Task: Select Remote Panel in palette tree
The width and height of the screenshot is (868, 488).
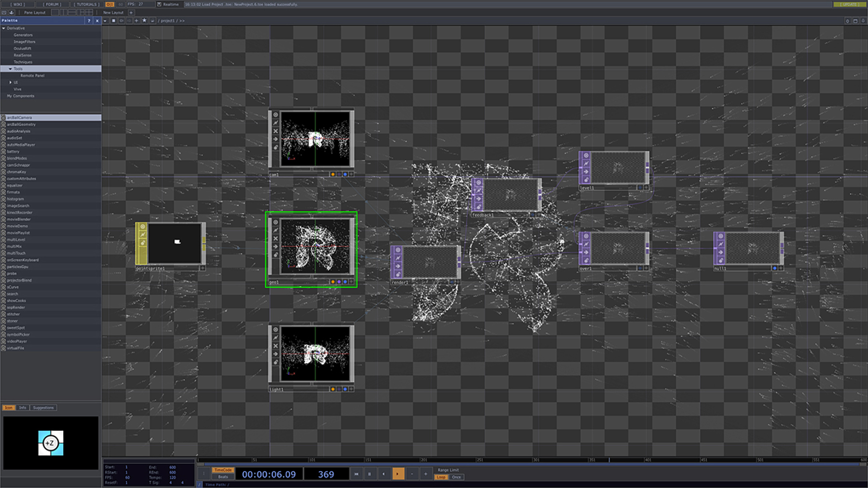Action: 32,76
